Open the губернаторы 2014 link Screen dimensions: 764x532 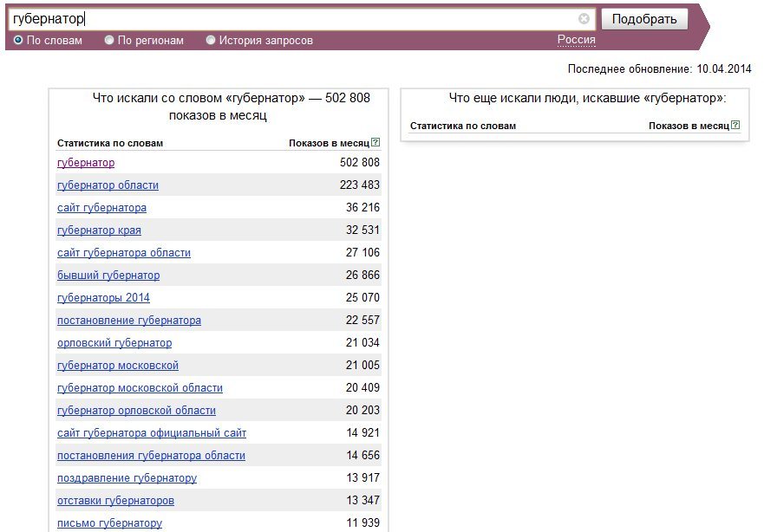pos(103,297)
